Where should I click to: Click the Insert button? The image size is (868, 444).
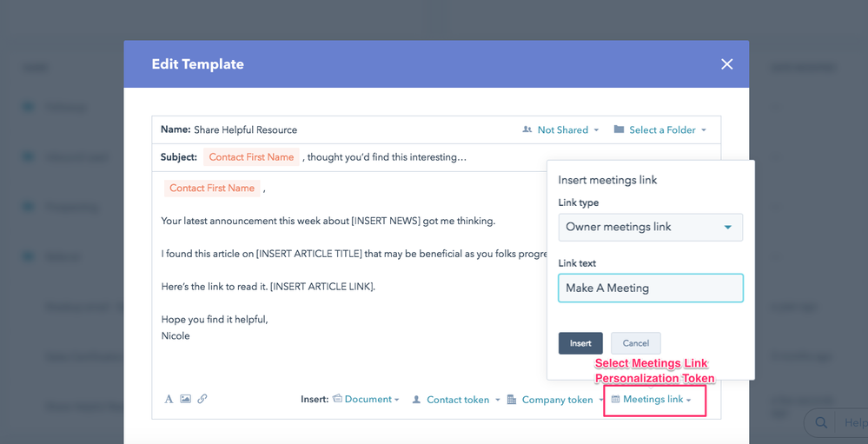click(x=580, y=343)
